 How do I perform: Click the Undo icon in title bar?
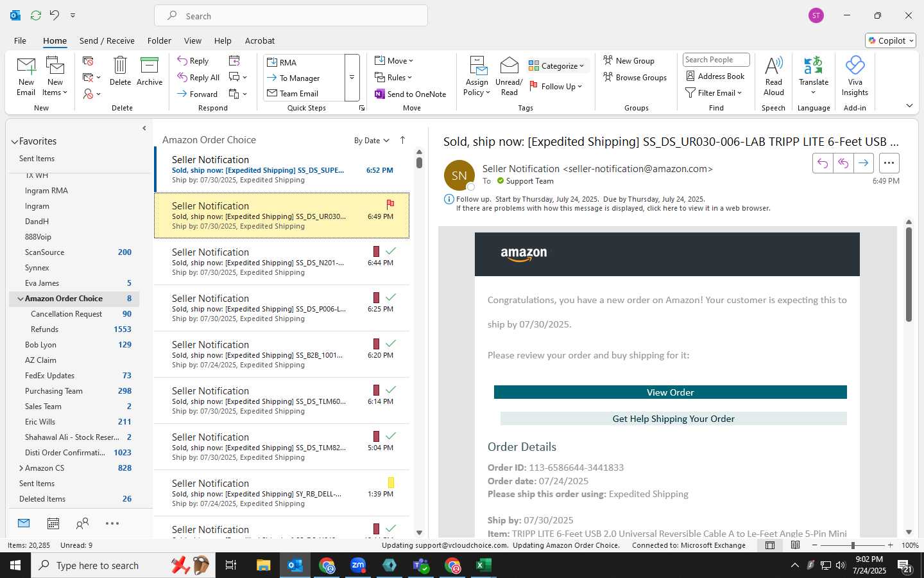[x=55, y=15]
